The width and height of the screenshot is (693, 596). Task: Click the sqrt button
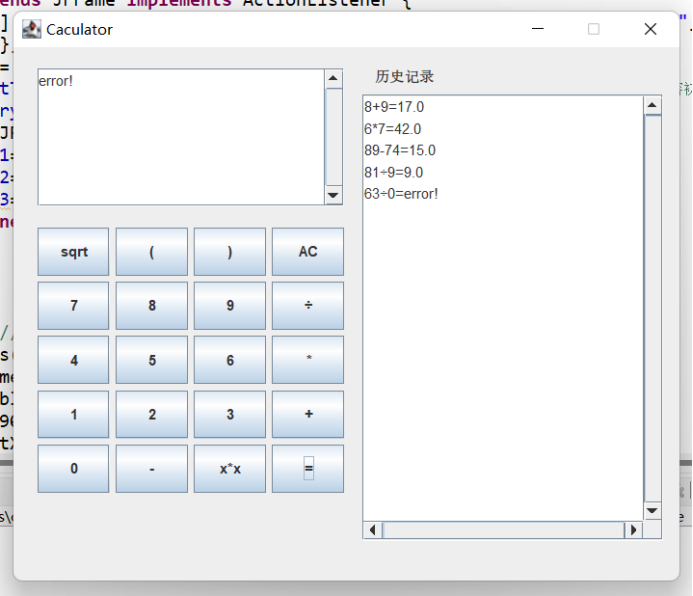pyautogui.click(x=73, y=252)
